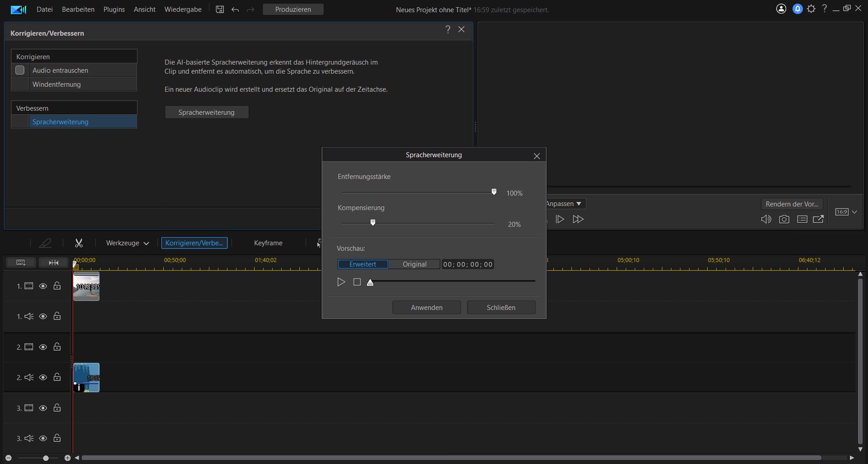Enable Audio entrauschen checkbox
This screenshot has height=464, width=868.
click(x=20, y=70)
